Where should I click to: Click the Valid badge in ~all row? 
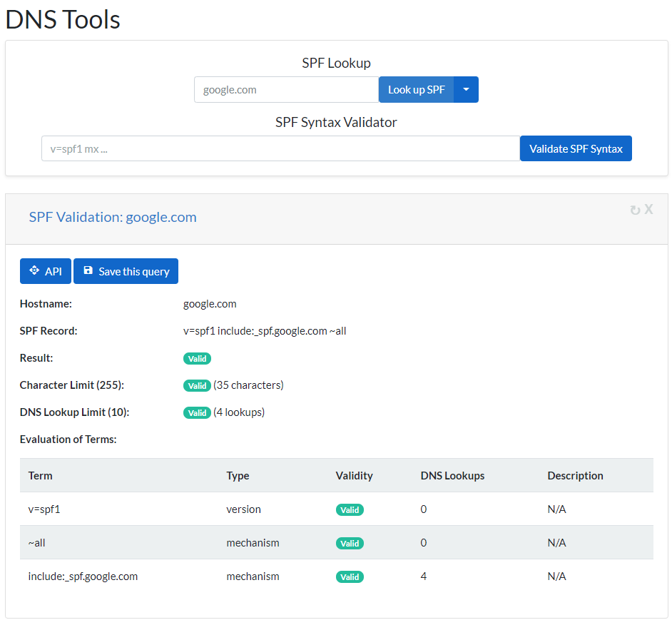pyautogui.click(x=350, y=543)
